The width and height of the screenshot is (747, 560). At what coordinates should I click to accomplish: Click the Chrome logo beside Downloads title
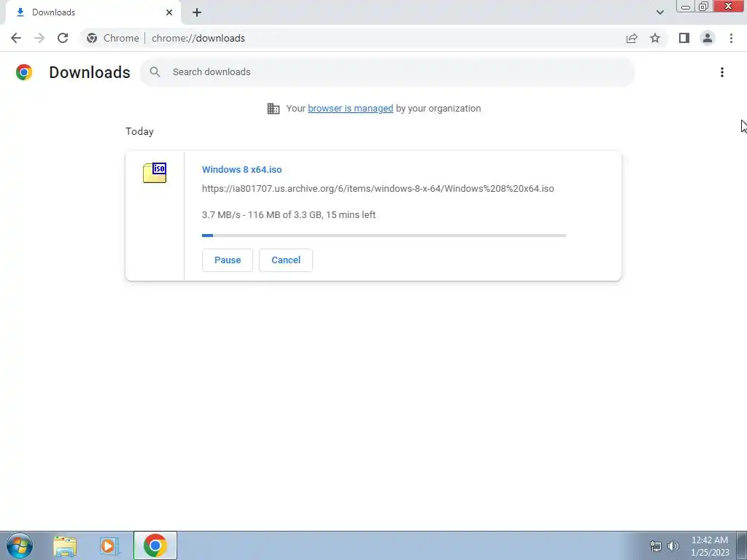pos(24,72)
